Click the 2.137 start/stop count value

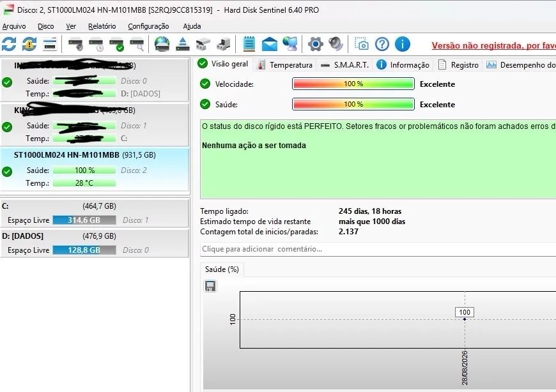click(348, 232)
